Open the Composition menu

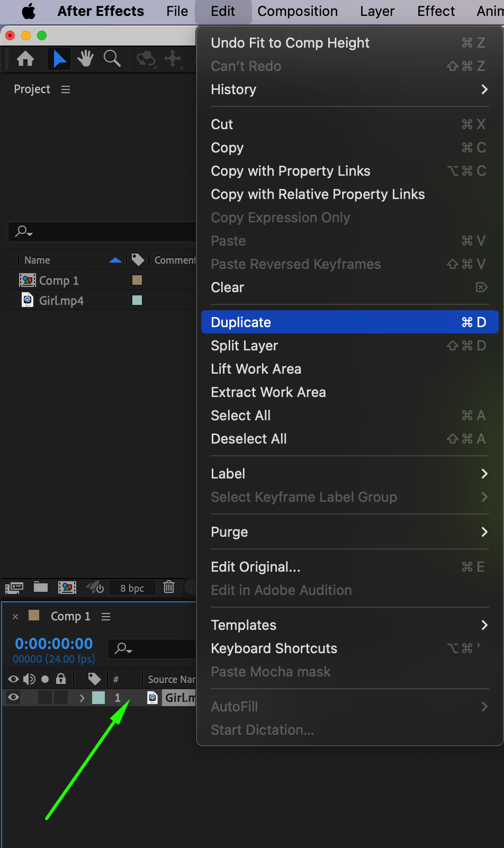(x=297, y=12)
